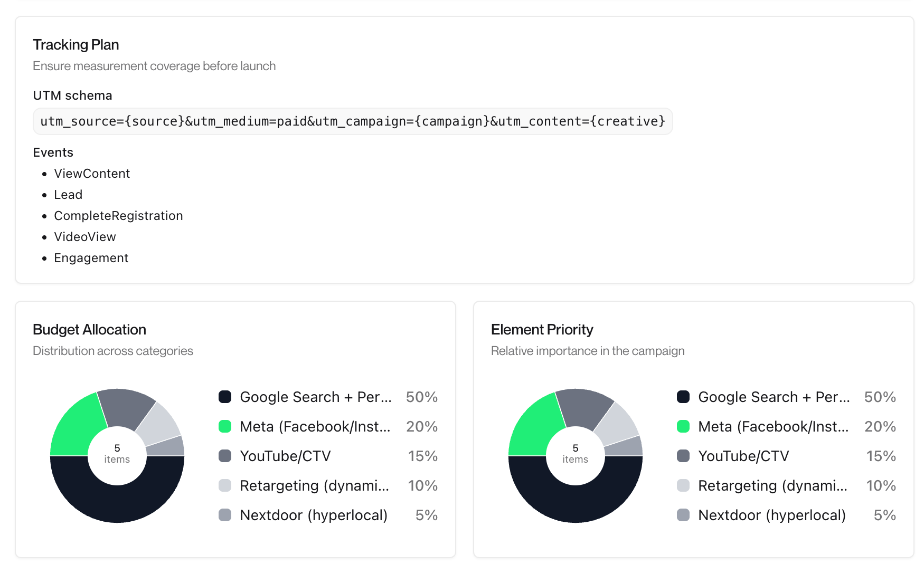
Task: Click the CompleteRegistration event item
Action: tap(118, 216)
